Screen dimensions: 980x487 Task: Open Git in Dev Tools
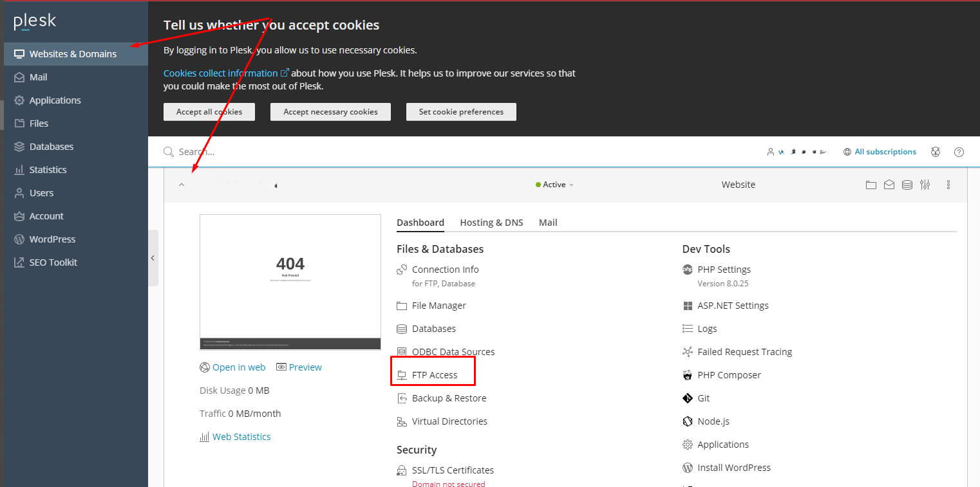pos(703,398)
